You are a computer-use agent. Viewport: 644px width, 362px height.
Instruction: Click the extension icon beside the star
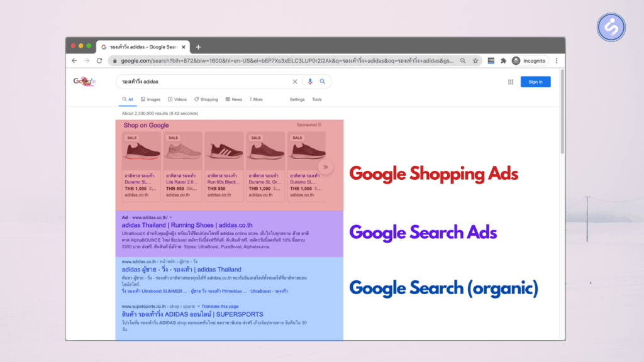click(491, 61)
